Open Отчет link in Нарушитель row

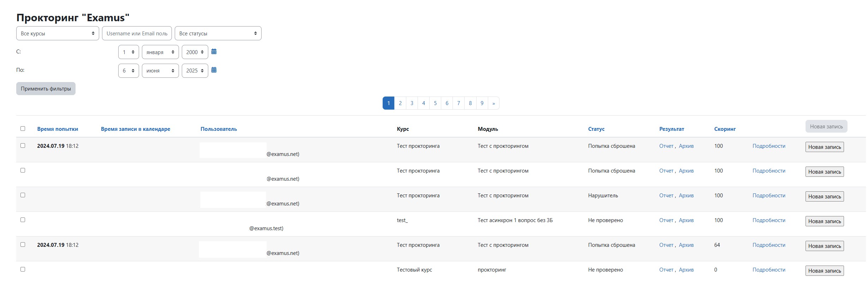pos(666,196)
